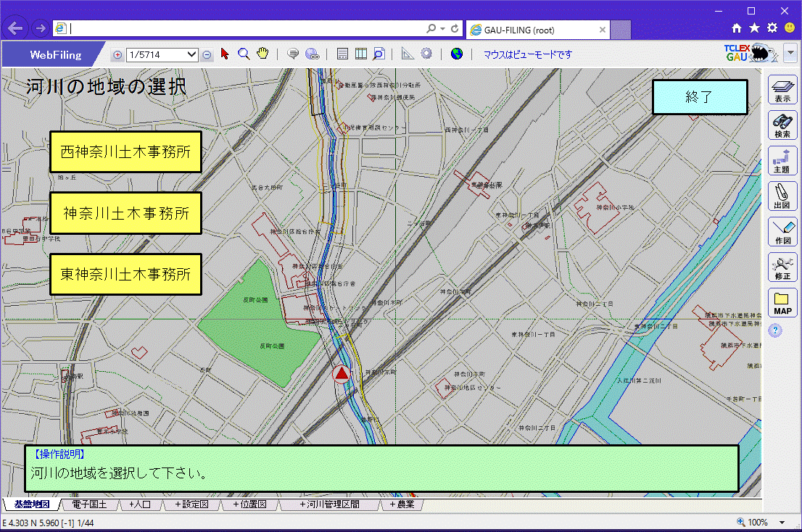Select the red arrow pointer tool
The image size is (802, 532).
click(225, 54)
